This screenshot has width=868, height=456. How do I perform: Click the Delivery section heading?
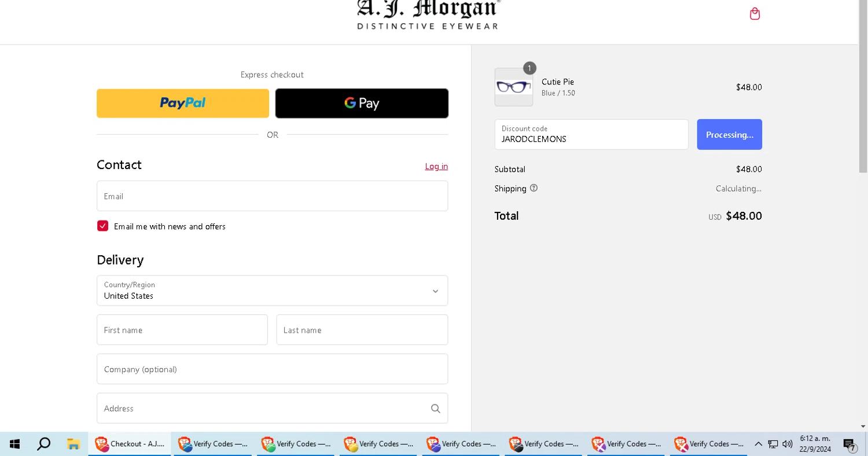(x=120, y=260)
